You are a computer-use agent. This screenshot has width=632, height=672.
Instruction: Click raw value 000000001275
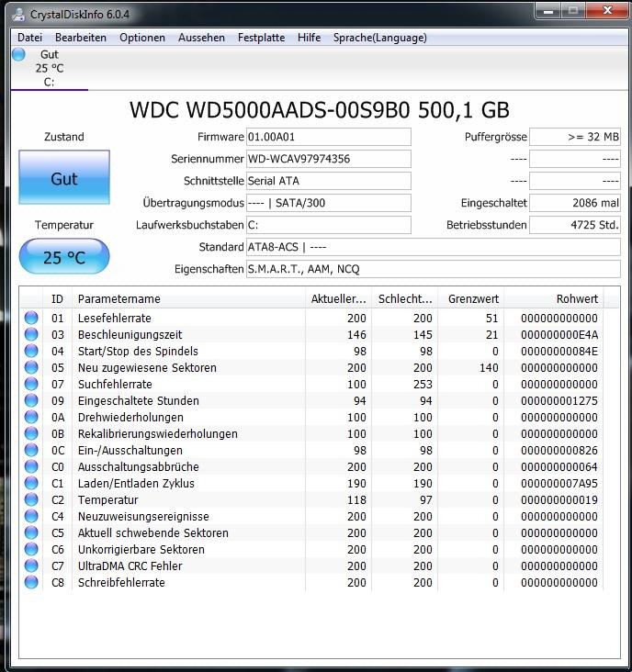coord(559,400)
